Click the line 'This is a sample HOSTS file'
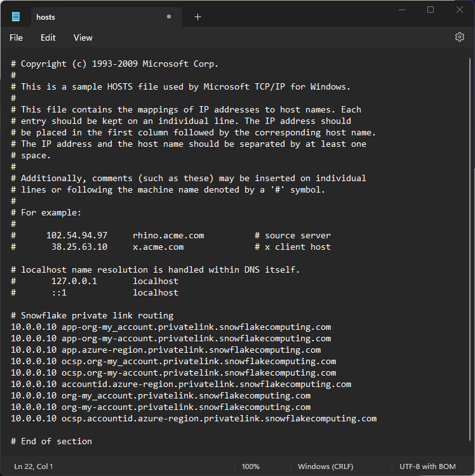This screenshot has width=475, height=476. pos(181,87)
